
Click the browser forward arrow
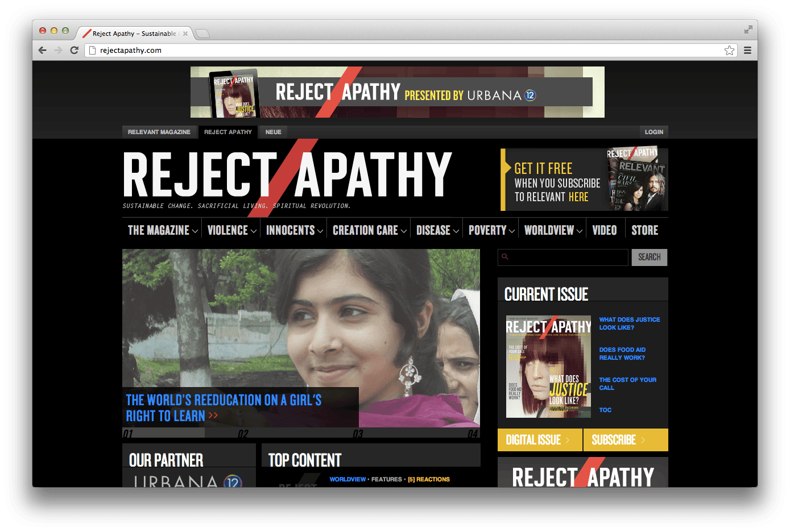tap(58, 50)
